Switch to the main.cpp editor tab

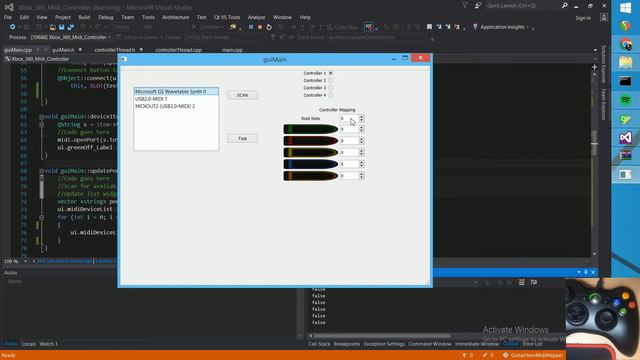click(232, 50)
